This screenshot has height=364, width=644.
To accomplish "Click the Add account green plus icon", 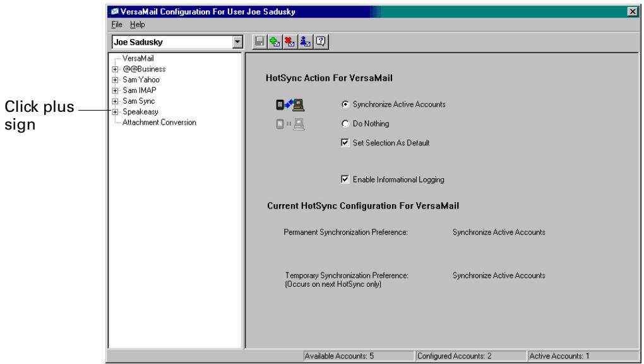I will coord(275,42).
